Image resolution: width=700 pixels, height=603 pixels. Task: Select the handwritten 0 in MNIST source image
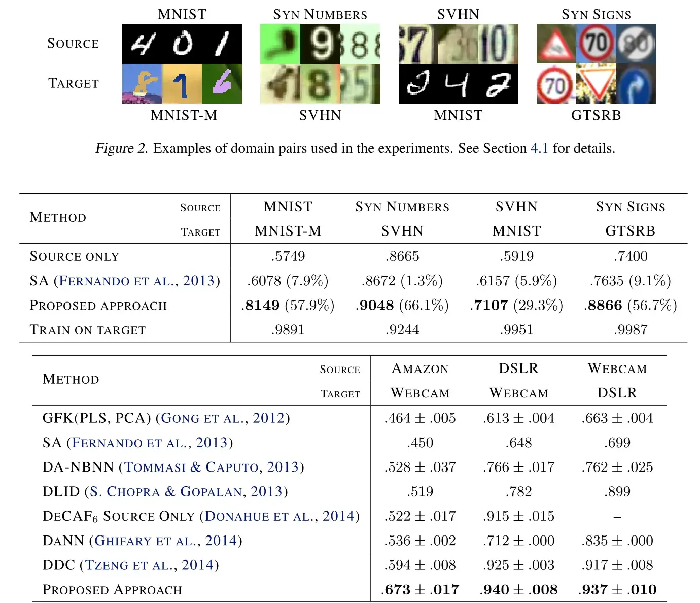183,44
